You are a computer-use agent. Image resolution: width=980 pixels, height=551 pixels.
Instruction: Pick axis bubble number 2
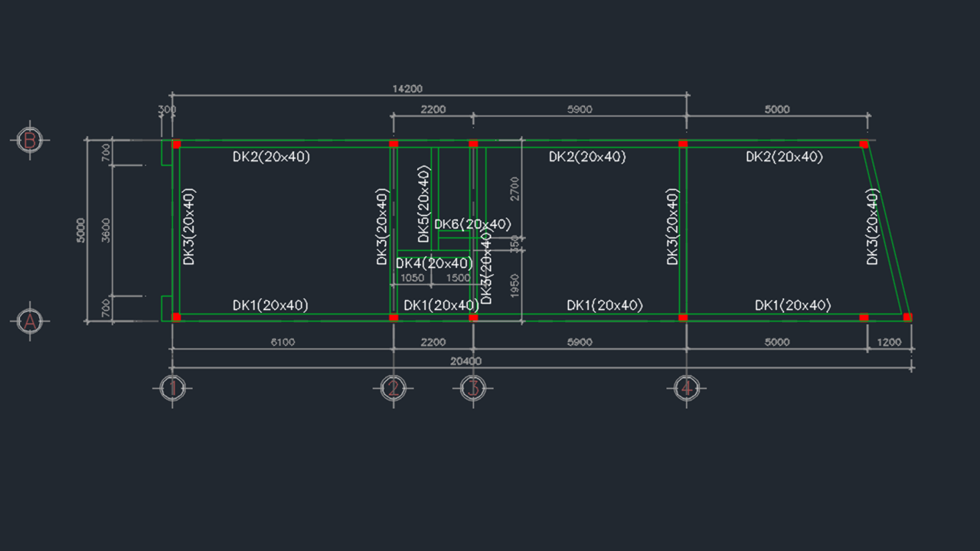point(393,388)
